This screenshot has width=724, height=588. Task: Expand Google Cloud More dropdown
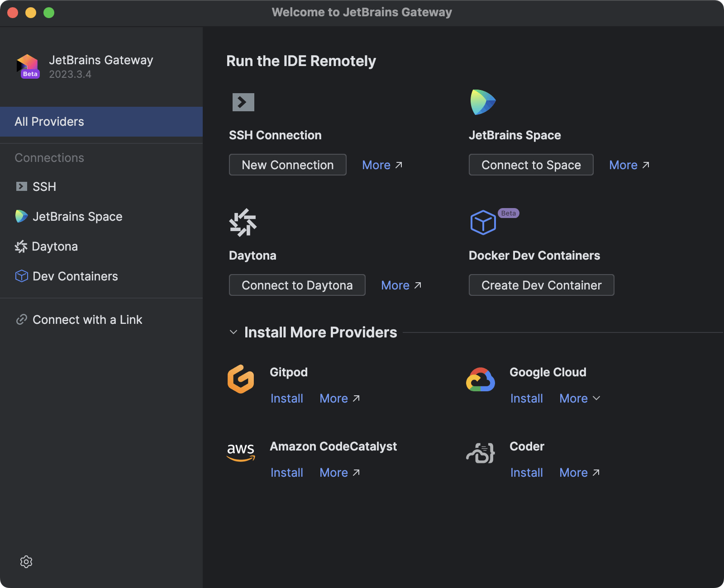(580, 398)
